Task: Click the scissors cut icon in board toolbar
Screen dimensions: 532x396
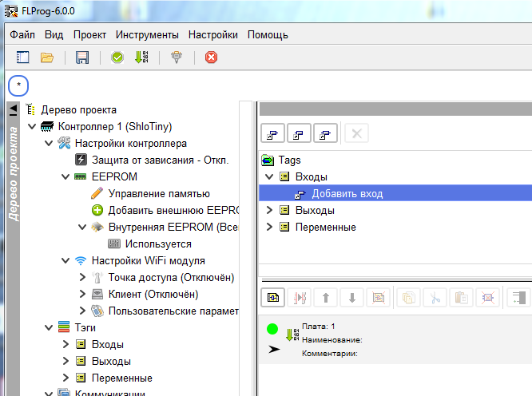Action: pos(435,298)
